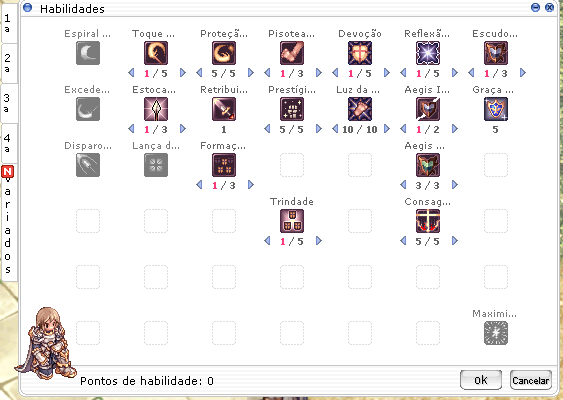563x400 pixels.
Task: Select the Retribui... sword skill icon
Action: pyautogui.click(x=224, y=109)
